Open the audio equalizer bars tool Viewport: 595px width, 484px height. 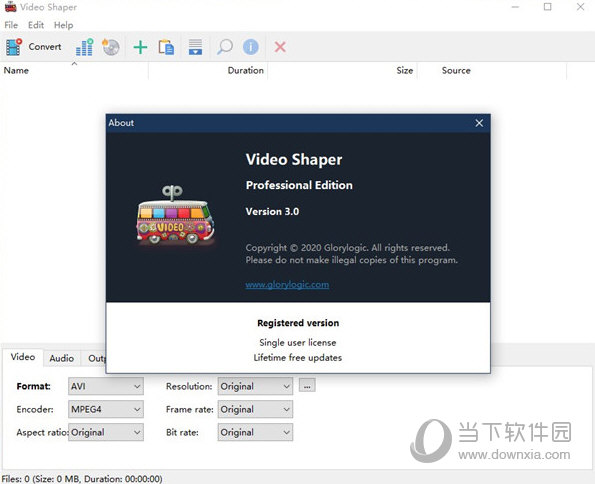point(84,47)
